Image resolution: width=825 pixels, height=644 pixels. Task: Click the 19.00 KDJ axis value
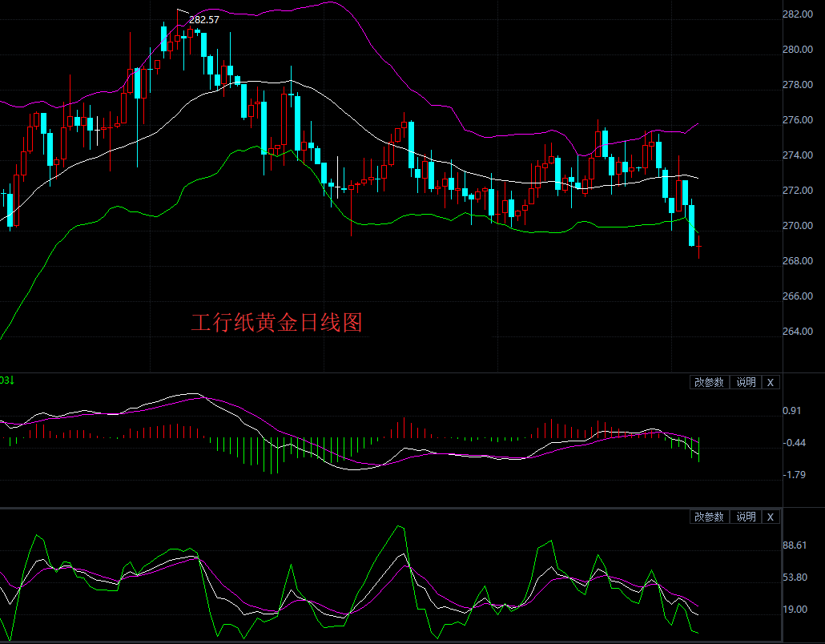(x=795, y=610)
